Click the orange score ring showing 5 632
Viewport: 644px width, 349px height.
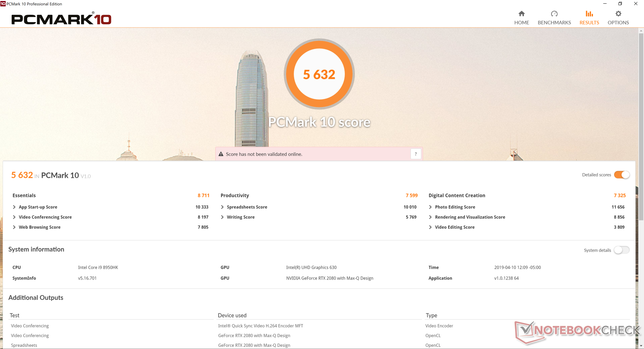pyautogui.click(x=319, y=74)
